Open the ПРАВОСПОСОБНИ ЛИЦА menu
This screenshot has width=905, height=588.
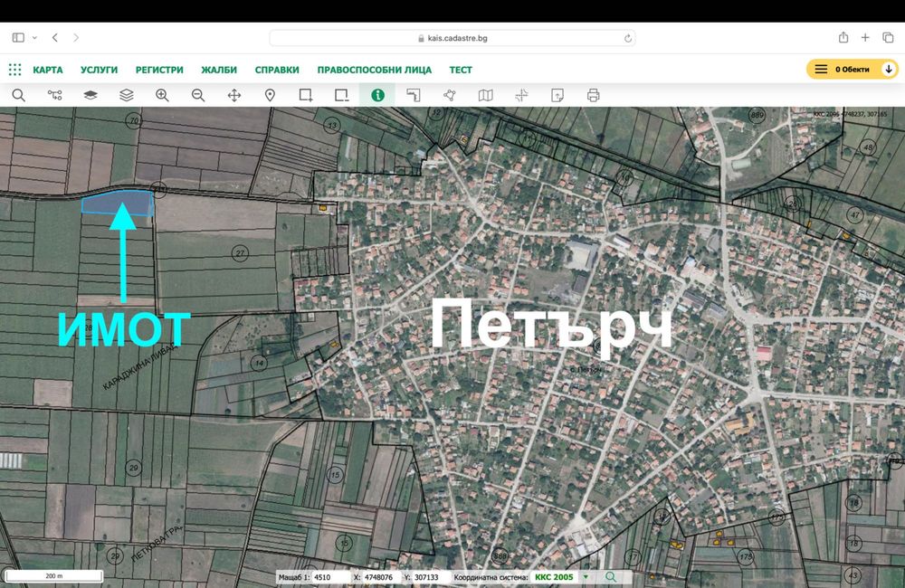[375, 70]
